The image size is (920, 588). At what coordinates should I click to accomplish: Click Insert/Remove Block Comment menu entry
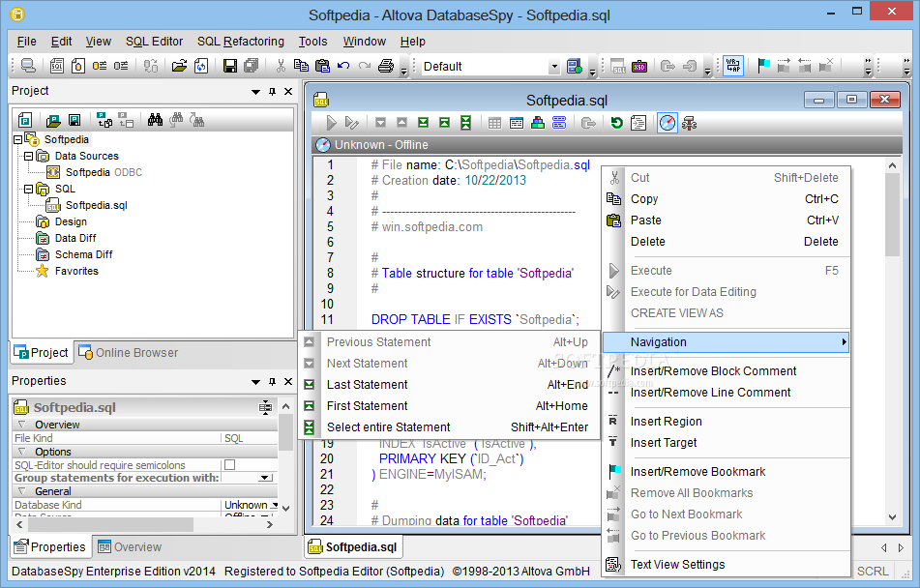click(727, 370)
